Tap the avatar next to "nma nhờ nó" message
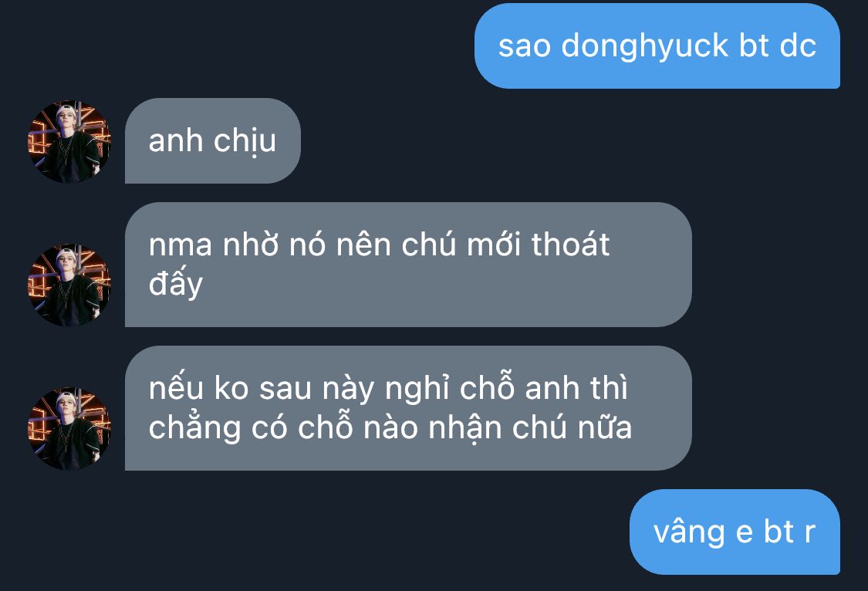Screen dimensions: 868x591 pos(69,285)
